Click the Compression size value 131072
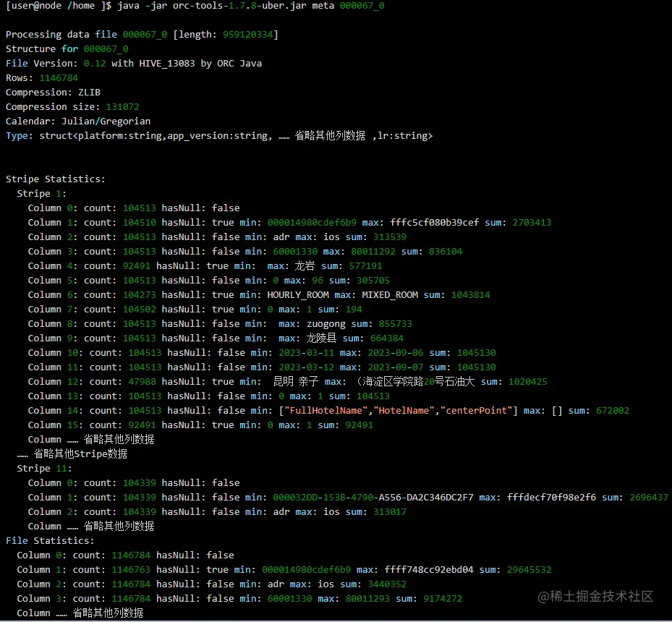This screenshot has width=672, height=622. click(x=122, y=106)
